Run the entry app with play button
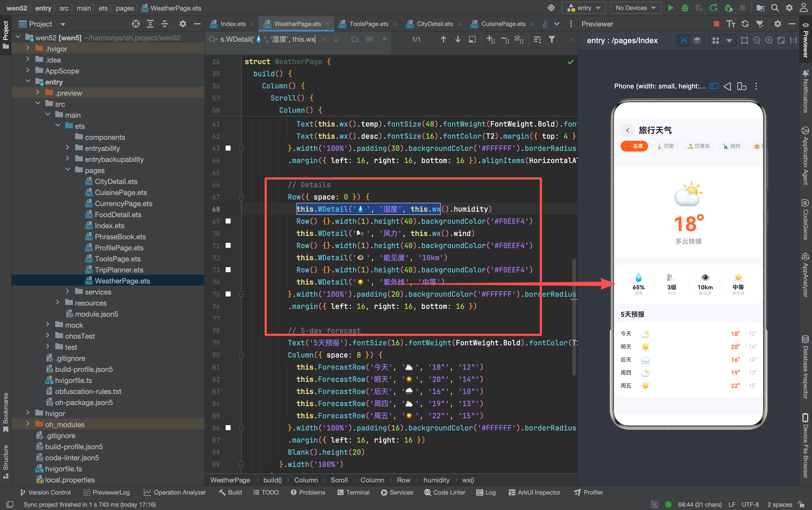Viewport: 812px width, 510px height. [x=670, y=8]
